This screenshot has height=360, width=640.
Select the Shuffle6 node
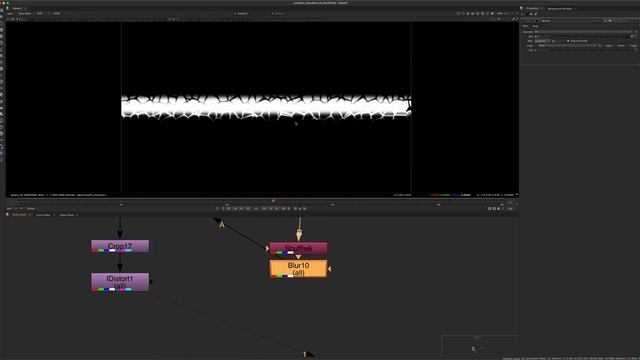(x=298, y=248)
